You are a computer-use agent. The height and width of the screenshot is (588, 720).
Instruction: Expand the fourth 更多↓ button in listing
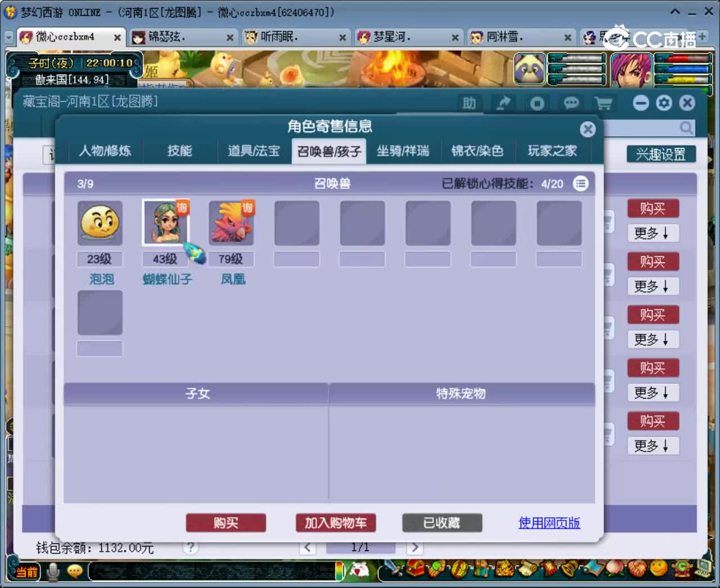pyautogui.click(x=653, y=392)
